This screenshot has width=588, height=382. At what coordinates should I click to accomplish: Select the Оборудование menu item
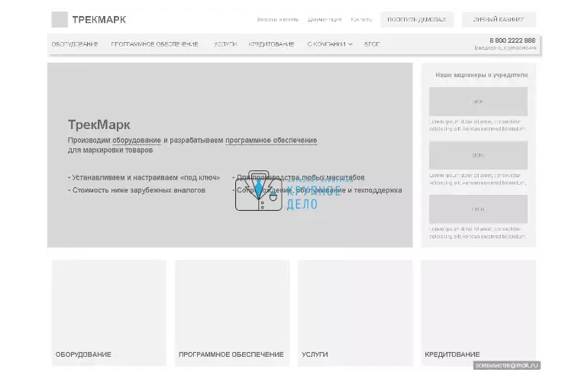click(x=75, y=44)
